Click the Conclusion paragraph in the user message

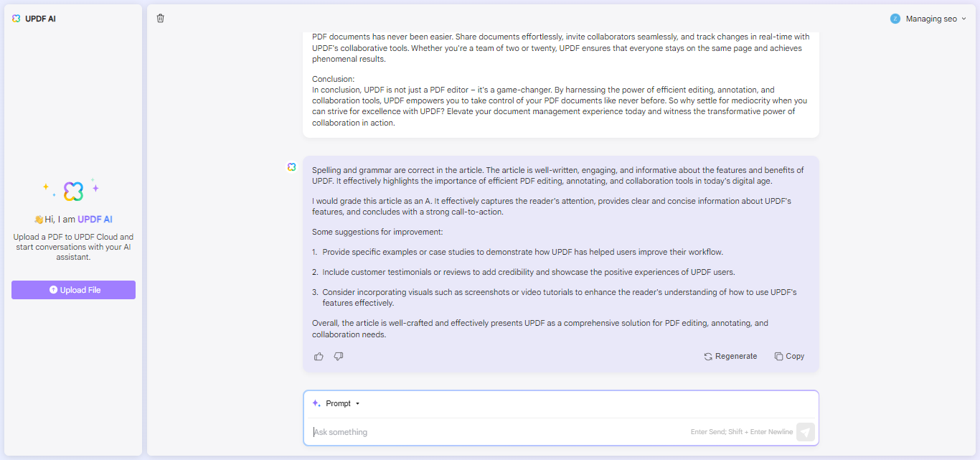[x=560, y=101]
